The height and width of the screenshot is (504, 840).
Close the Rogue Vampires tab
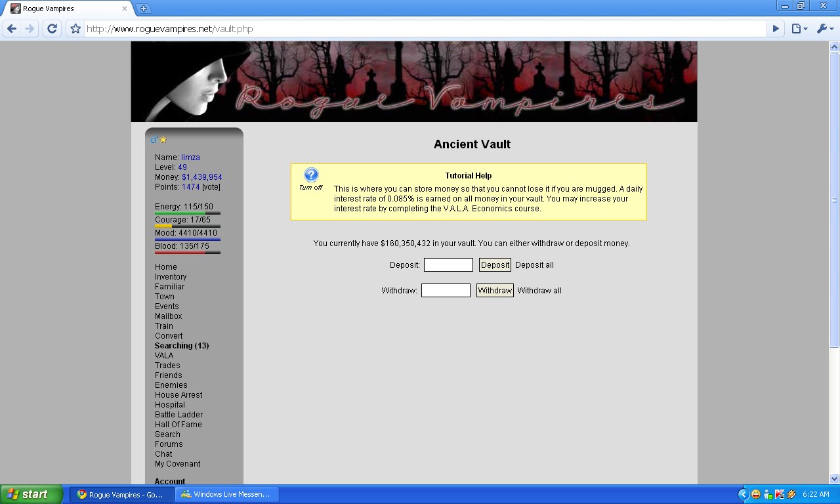pyautogui.click(x=125, y=9)
